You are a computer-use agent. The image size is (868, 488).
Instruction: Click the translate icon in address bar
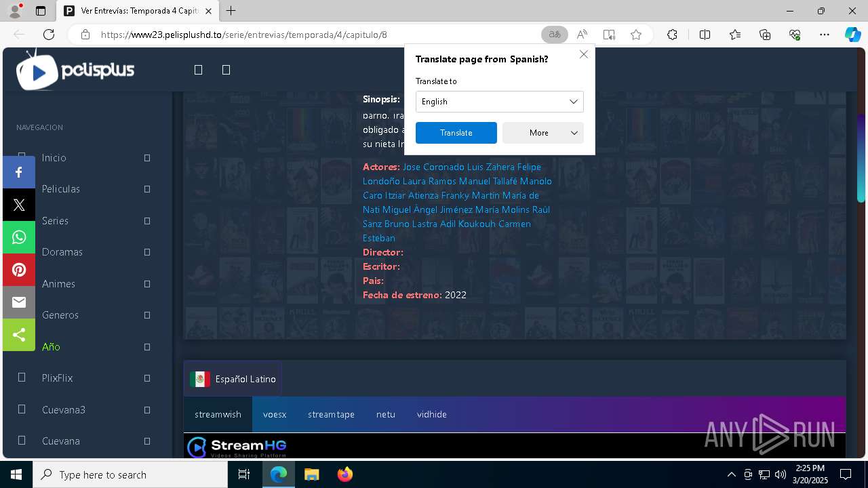pos(555,35)
